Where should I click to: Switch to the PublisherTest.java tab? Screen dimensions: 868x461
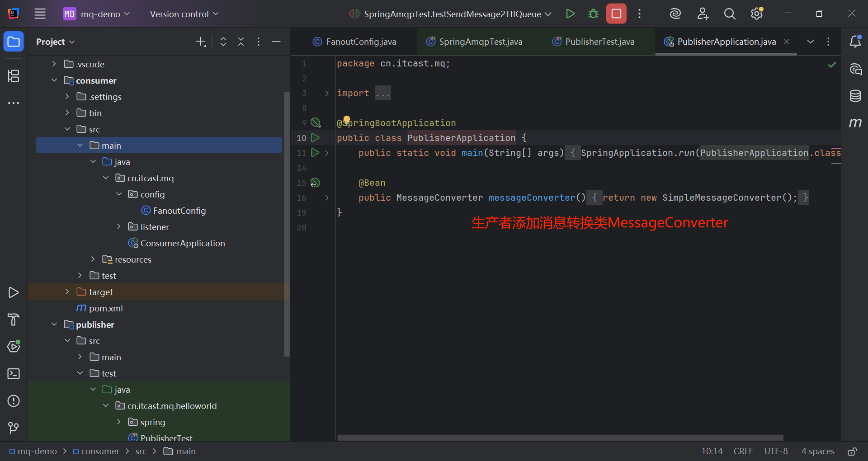click(x=593, y=42)
